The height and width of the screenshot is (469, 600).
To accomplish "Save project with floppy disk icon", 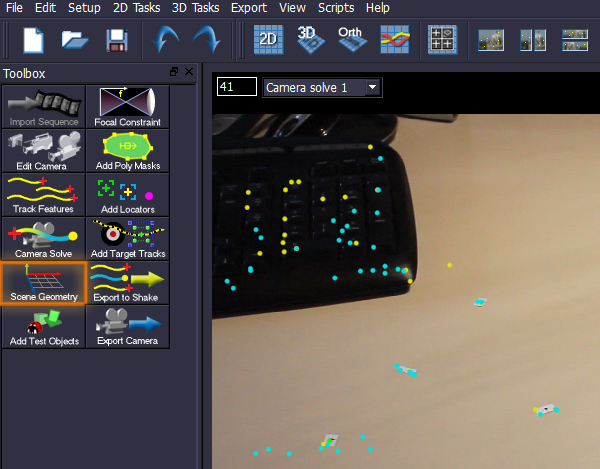I will pos(117,40).
